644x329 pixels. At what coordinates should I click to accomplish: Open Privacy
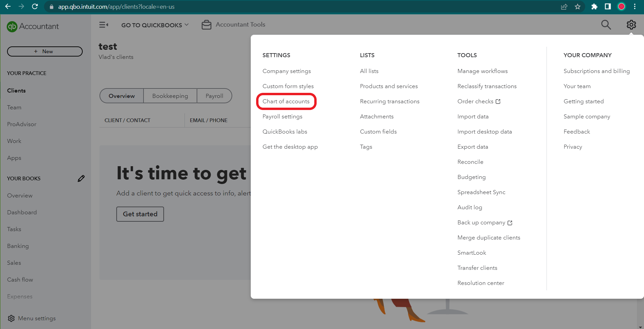pos(573,147)
